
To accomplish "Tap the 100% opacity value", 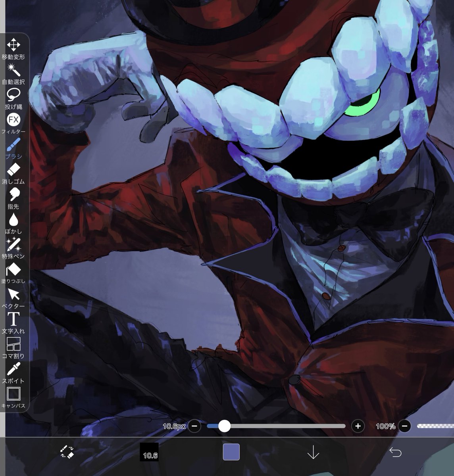I will pos(386,426).
